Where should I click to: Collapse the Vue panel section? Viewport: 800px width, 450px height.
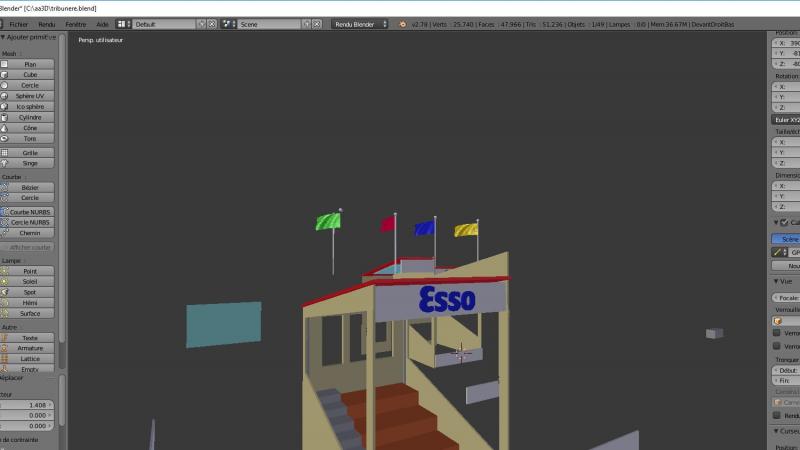coord(776,282)
